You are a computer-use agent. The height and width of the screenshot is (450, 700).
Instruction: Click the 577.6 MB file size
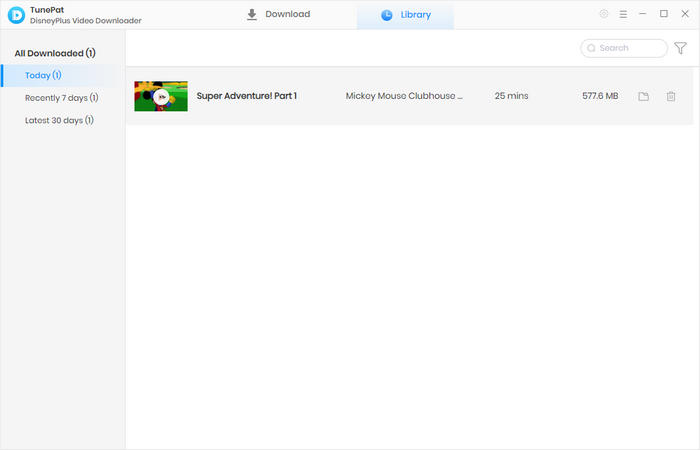point(600,96)
